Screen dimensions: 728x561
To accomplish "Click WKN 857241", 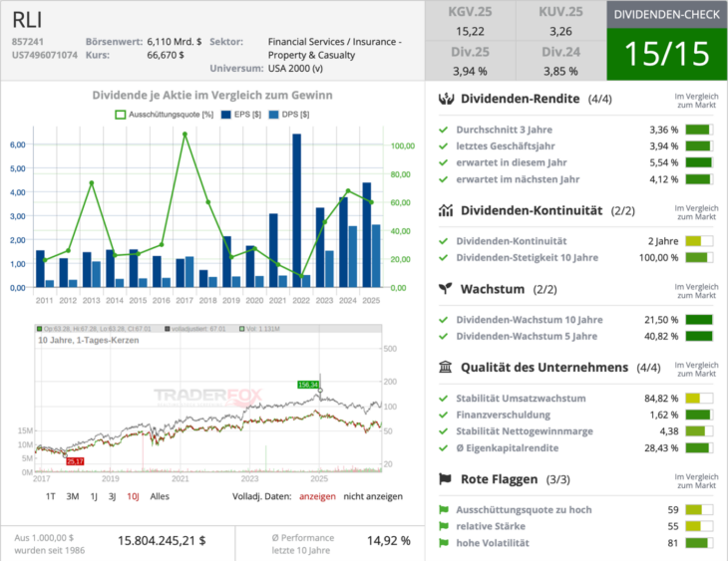I will point(28,42).
